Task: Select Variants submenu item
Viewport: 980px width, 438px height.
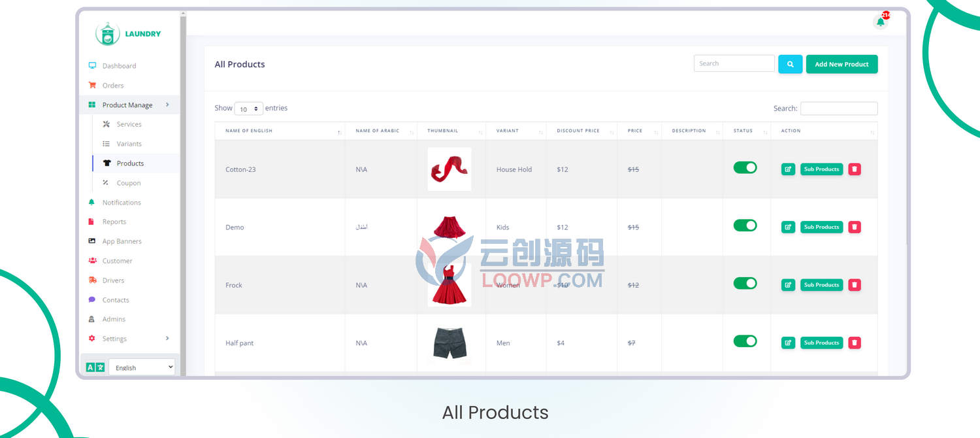Action: 129,144
